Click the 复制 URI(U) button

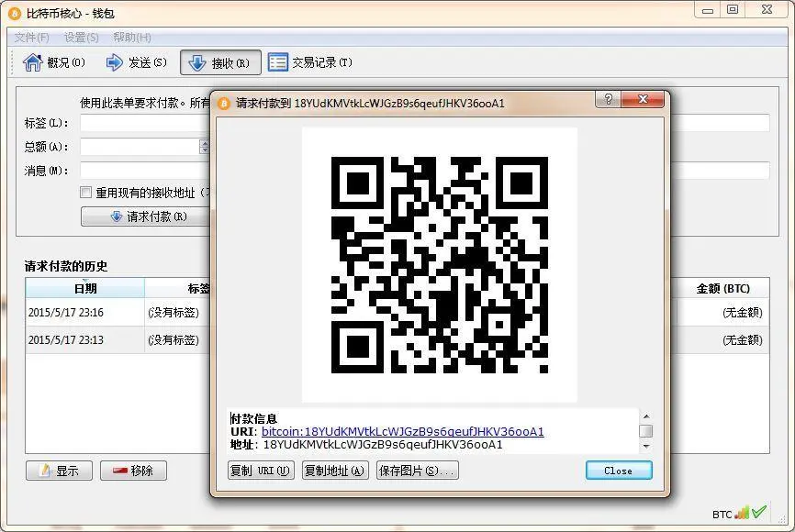261,471
